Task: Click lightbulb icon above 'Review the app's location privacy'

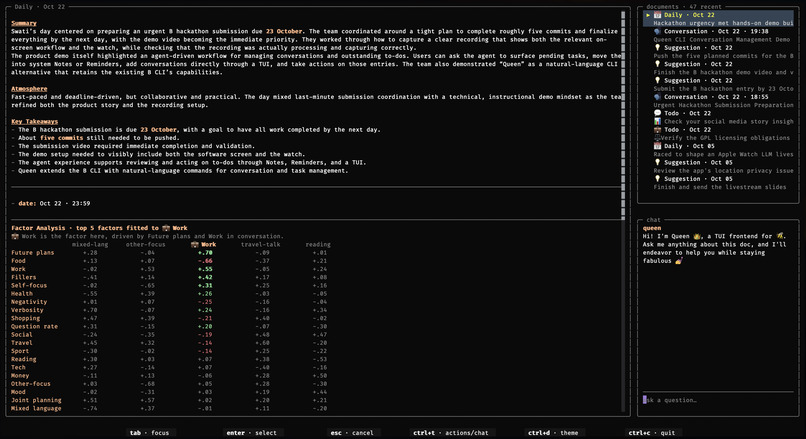Action: click(x=657, y=162)
